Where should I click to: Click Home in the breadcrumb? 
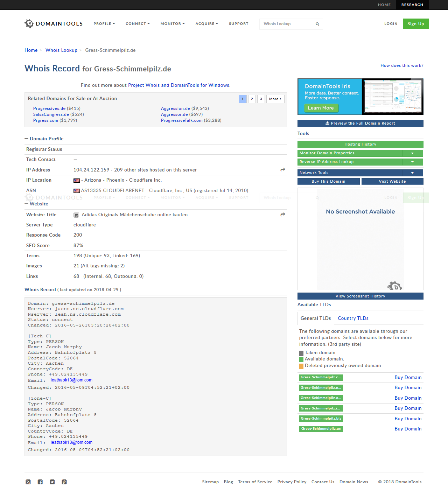31,50
